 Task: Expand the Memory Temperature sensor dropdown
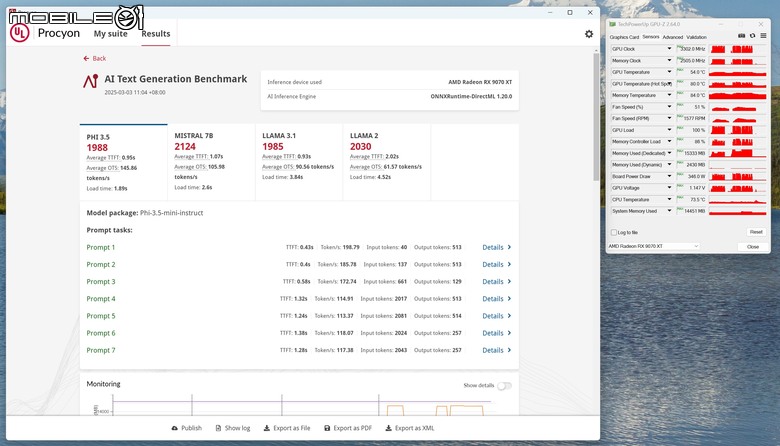(x=670, y=95)
